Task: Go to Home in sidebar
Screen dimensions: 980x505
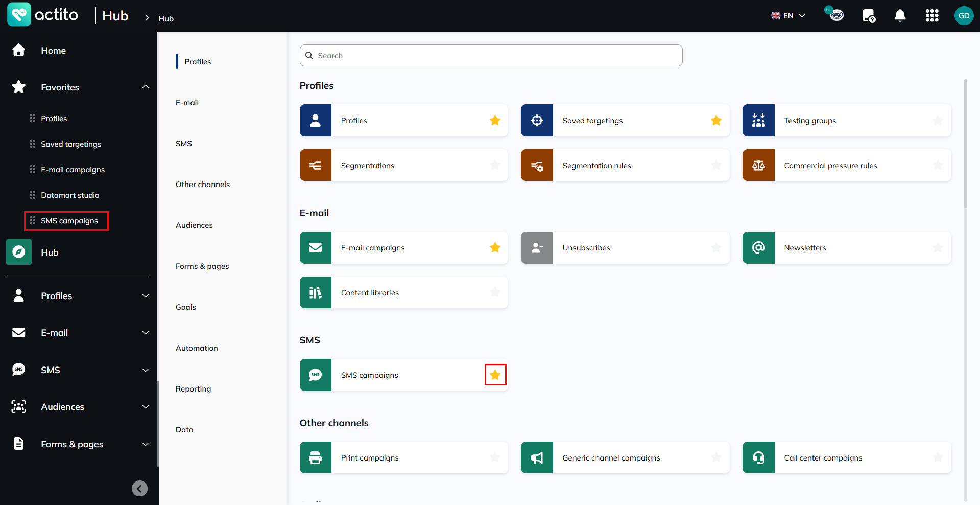Action: pyautogui.click(x=53, y=51)
